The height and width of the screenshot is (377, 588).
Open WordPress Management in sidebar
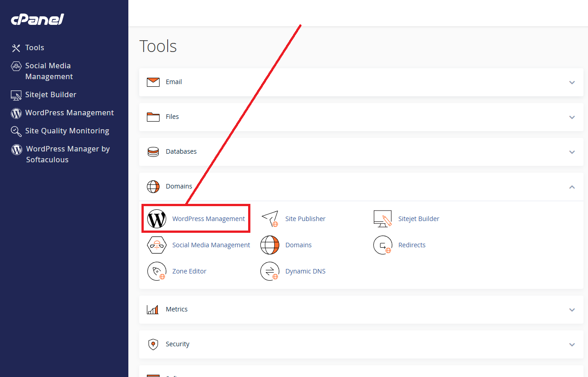point(70,113)
